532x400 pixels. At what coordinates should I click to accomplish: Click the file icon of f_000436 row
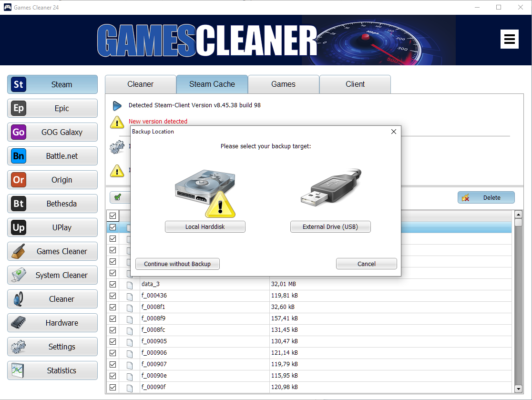click(130, 296)
